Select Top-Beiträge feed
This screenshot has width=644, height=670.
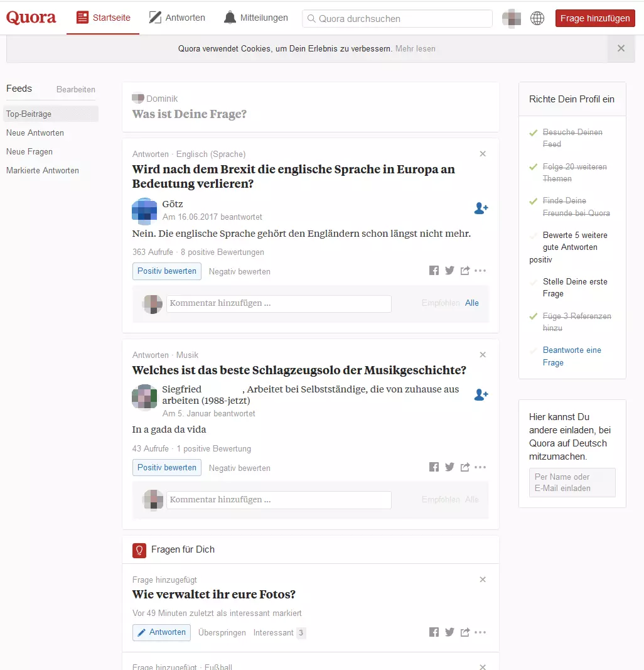point(50,114)
